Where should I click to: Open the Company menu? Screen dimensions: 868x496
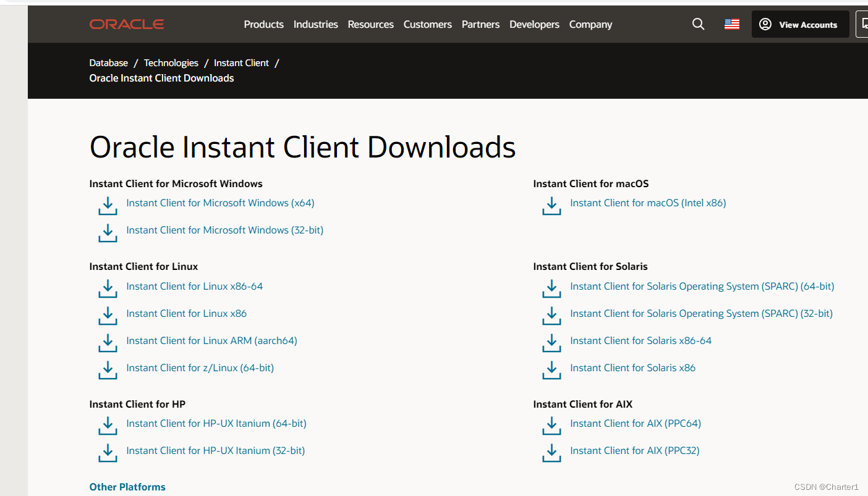click(591, 24)
